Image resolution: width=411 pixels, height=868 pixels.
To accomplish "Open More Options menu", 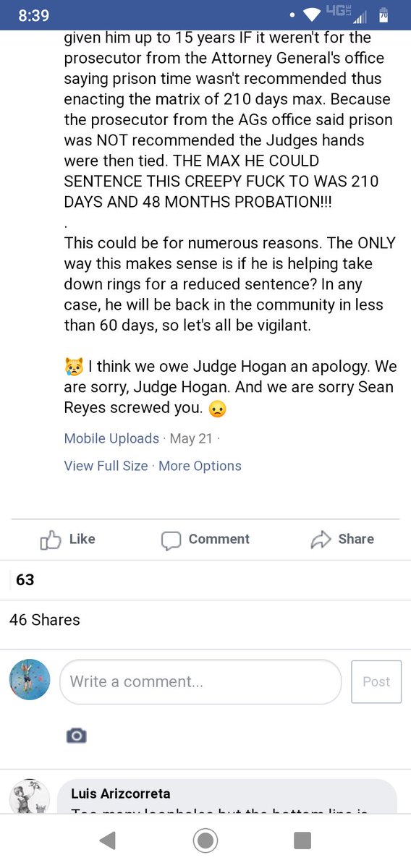I will (200, 466).
